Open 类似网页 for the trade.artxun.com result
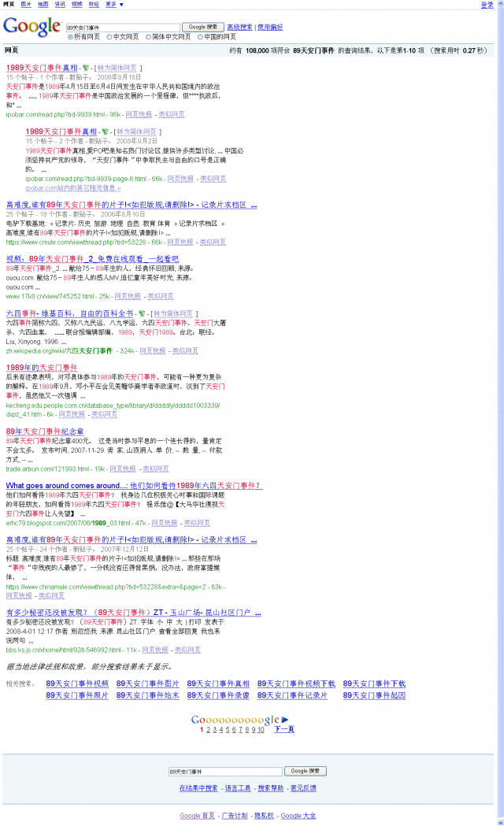 156,469
